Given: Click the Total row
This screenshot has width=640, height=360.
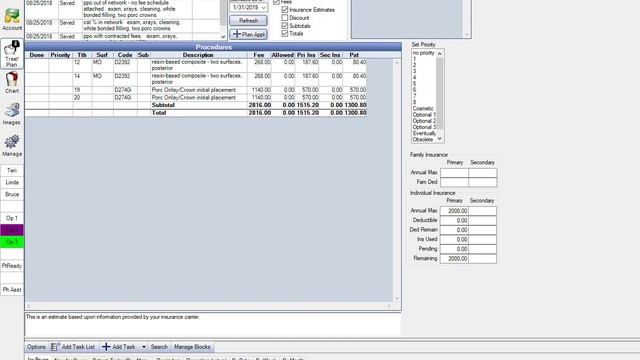Looking at the screenshot, I should coord(196,113).
